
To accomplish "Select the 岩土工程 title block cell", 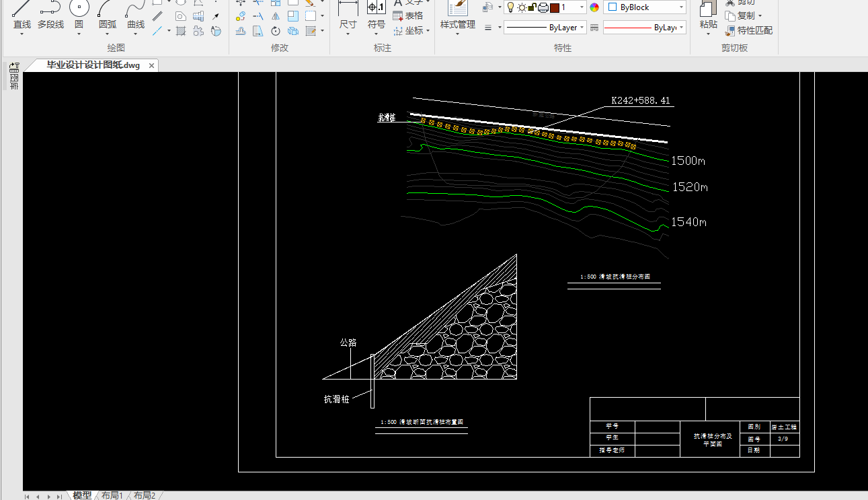I will point(784,427).
